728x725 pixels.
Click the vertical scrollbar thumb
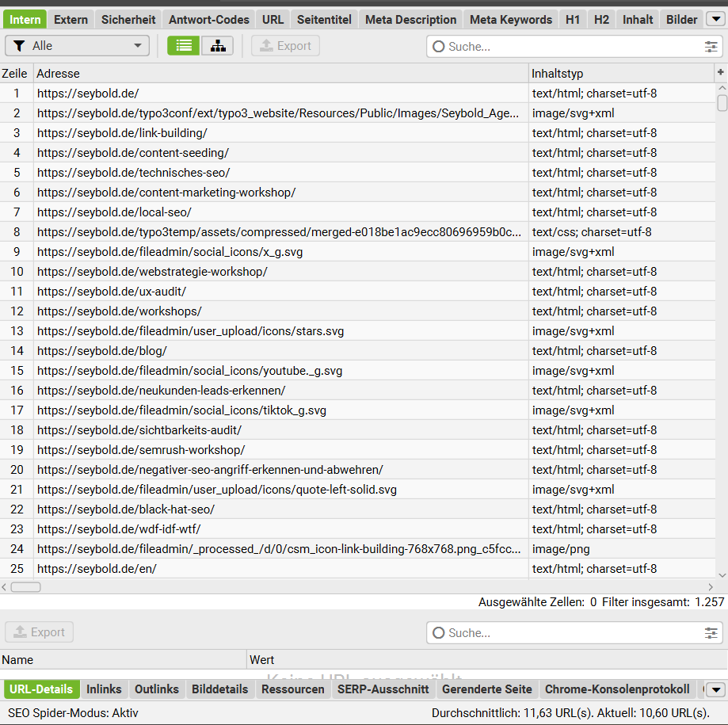coord(722,103)
